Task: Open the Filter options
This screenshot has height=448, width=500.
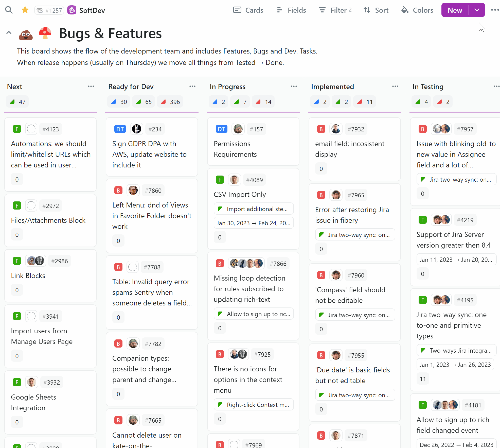Action: [x=335, y=10]
